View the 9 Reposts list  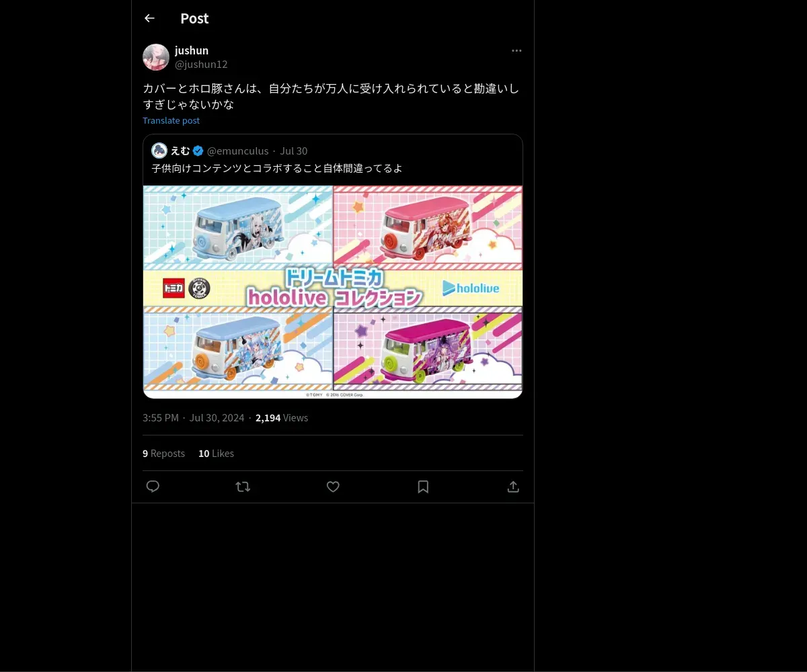163,454
